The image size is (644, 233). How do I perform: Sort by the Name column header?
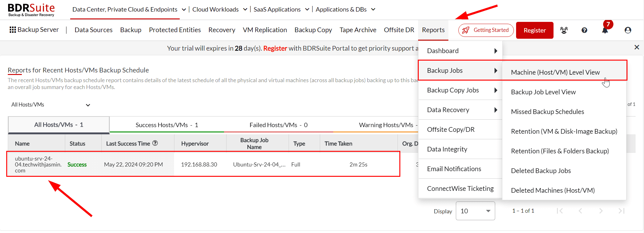pyautogui.click(x=22, y=144)
